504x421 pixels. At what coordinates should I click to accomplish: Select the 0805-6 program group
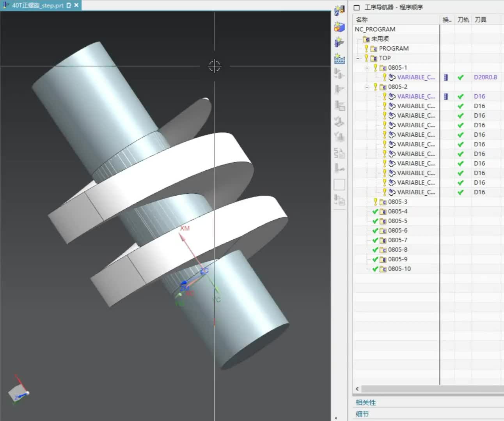click(x=398, y=231)
